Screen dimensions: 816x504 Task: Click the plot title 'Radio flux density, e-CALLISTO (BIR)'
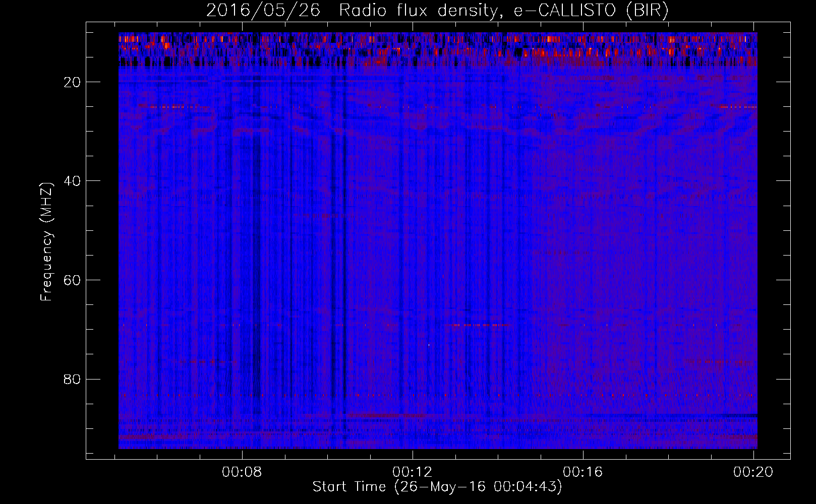503,11
